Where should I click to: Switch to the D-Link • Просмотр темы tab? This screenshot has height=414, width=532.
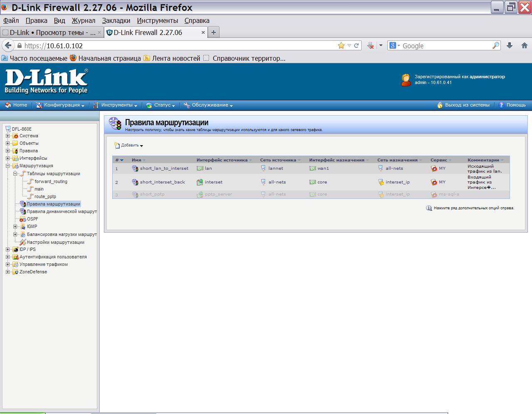tap(52, 32)
